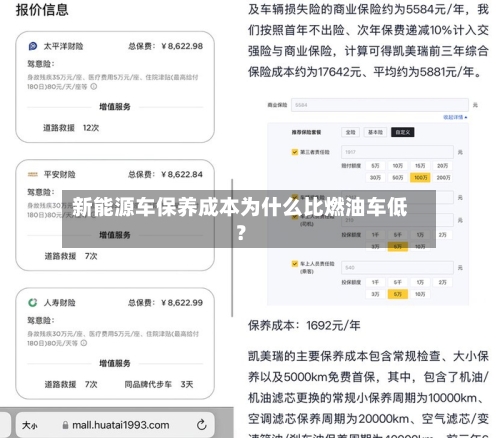Select 10万 under 第三者责任险 赔付额度

pyautogui.click(x=398, y=166)
